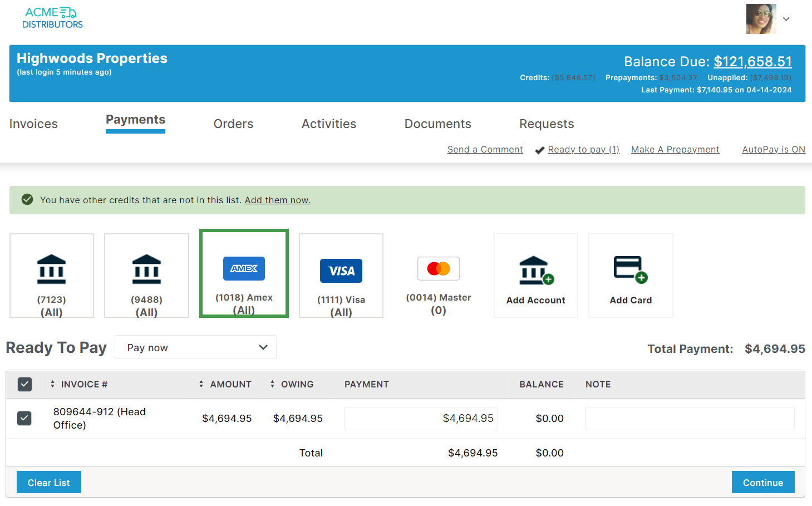Pick the (0014) Mastercard payment method

tap(438, 276)
